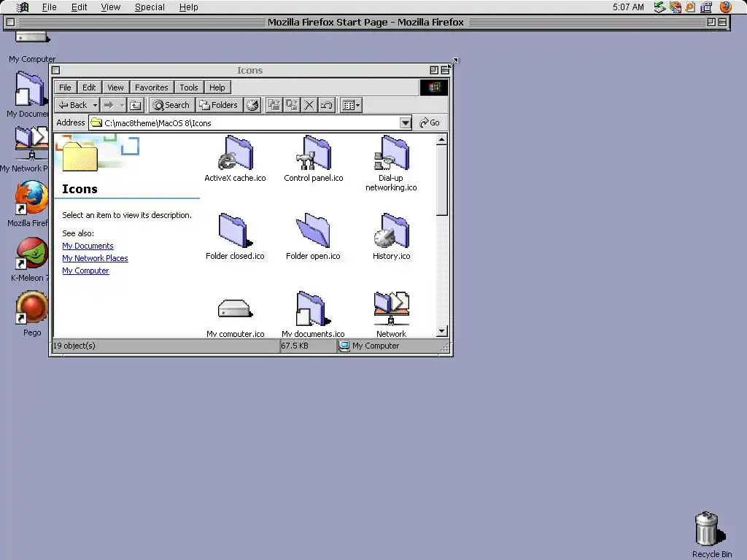
Task: Select the My Network Places desktop icon
Action: [31, 143]
